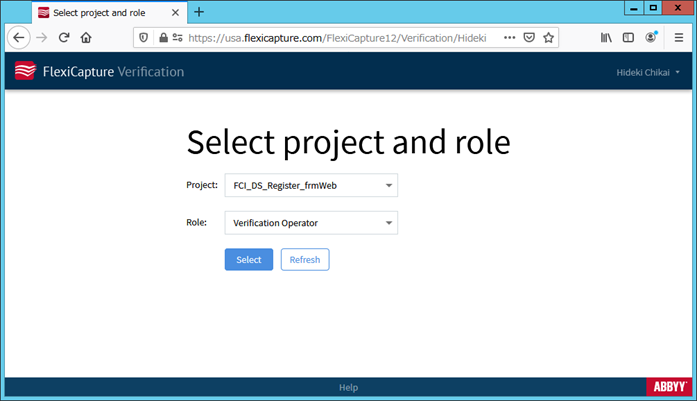Viewport: 697px width, 401px height.
Task: Reload the current page
Action: [x=64, y=38]
